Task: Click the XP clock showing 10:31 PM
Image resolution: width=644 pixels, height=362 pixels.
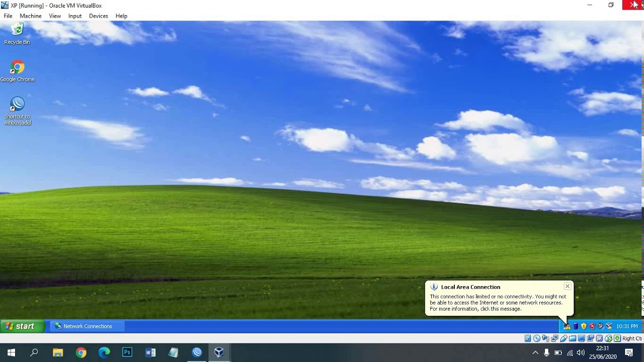Action: click(x=627, y=326)
